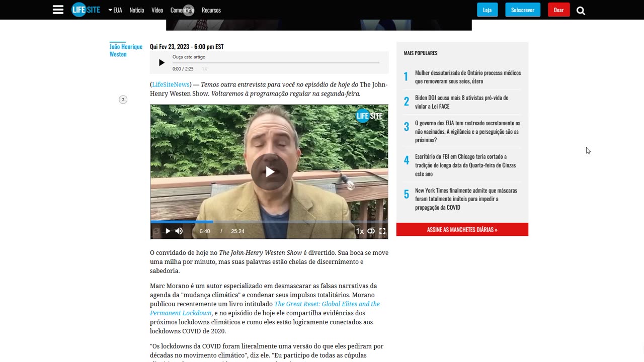Click Assine as Manchetes Diárias banner
This screenshot has width=644, height=362.
pyautogui.click(x=462, y=229)
